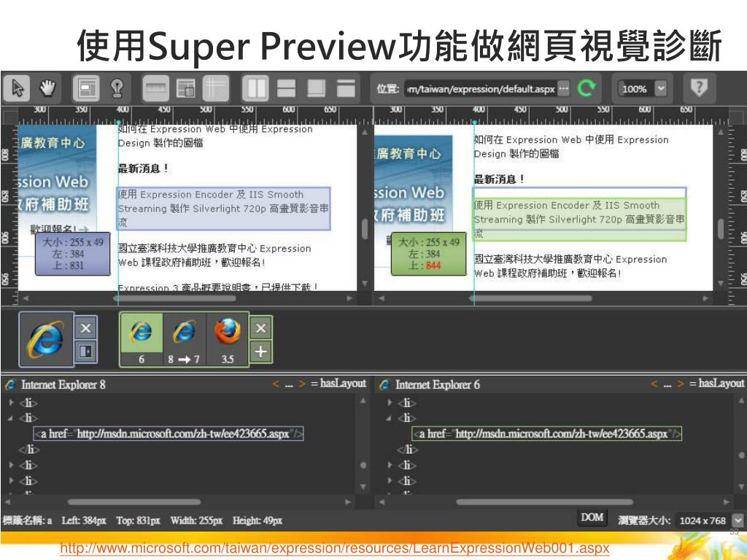
Task: Select the IE 6 comparison browser
Action: (x=141, y=340)
